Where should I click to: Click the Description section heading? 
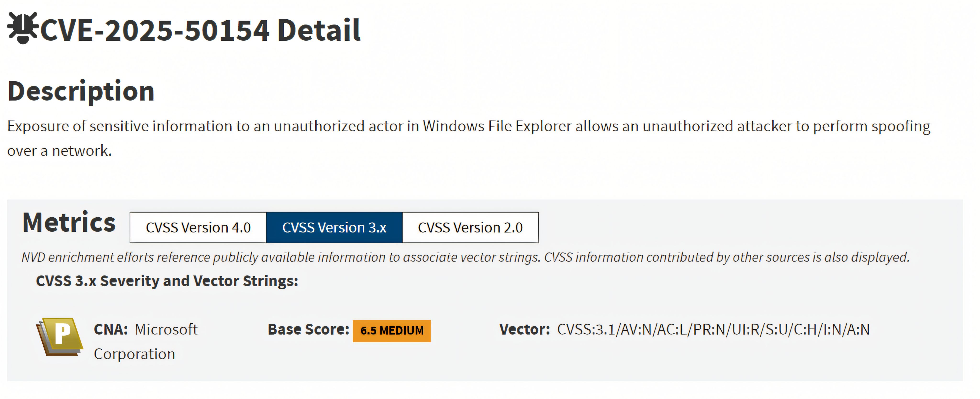click(81, 91)
